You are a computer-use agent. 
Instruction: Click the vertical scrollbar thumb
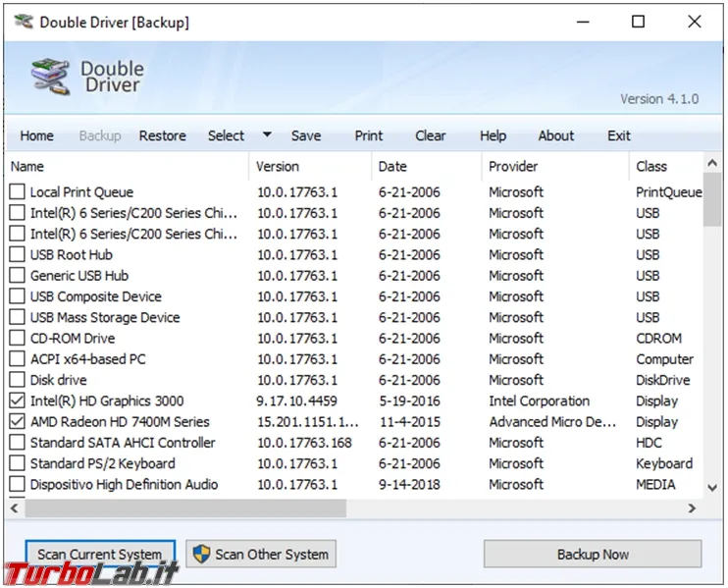pos(712,199)
